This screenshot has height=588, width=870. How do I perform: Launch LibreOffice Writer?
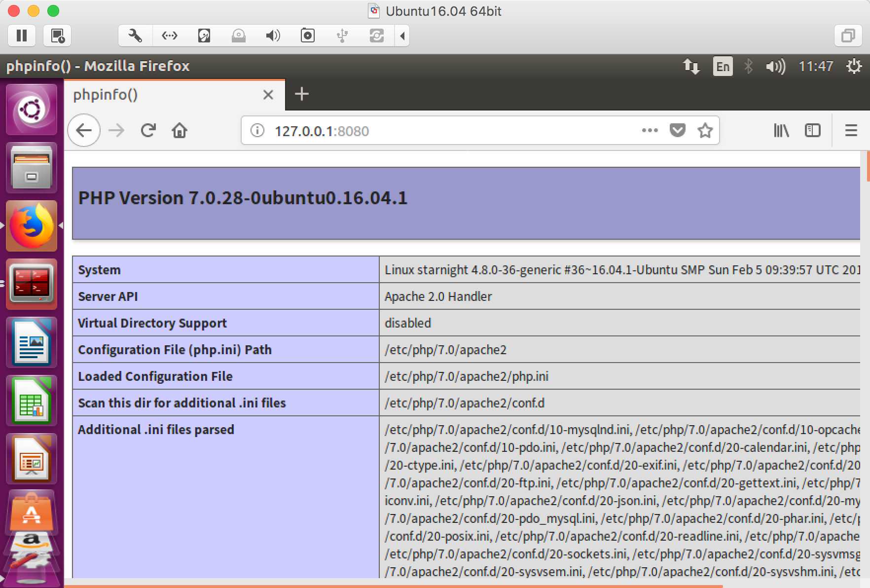click(x=32, y=342)
